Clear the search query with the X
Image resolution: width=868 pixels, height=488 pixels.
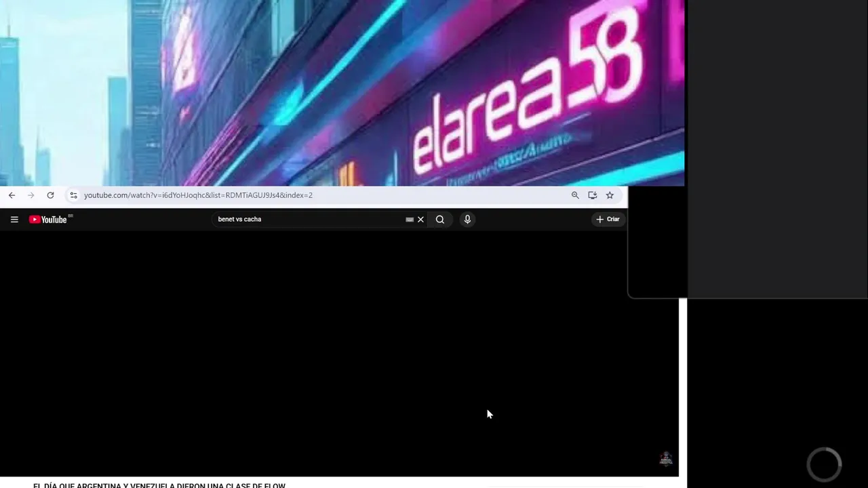(x=420, y=220)
